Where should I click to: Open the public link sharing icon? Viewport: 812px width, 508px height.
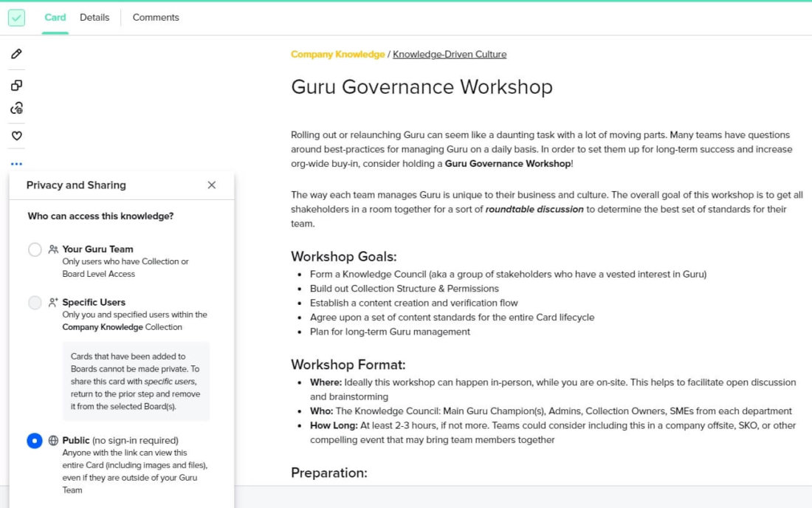(x=16, y=109)
